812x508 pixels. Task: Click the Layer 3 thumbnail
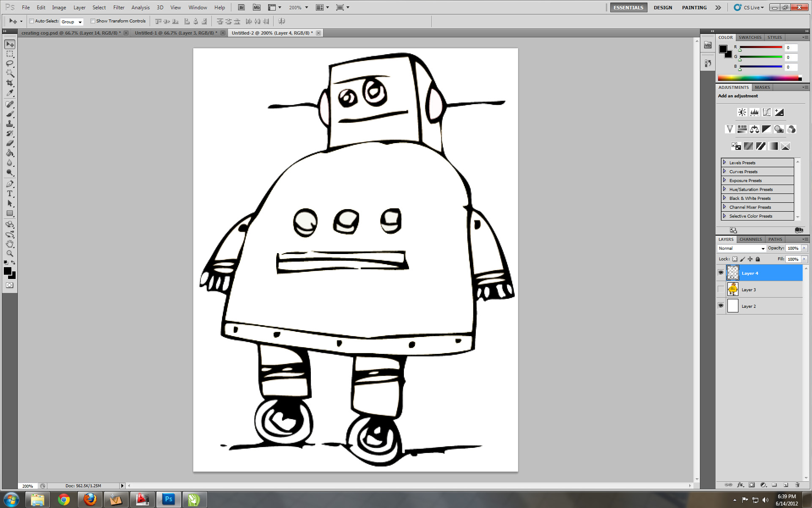(x=732, y=289)
